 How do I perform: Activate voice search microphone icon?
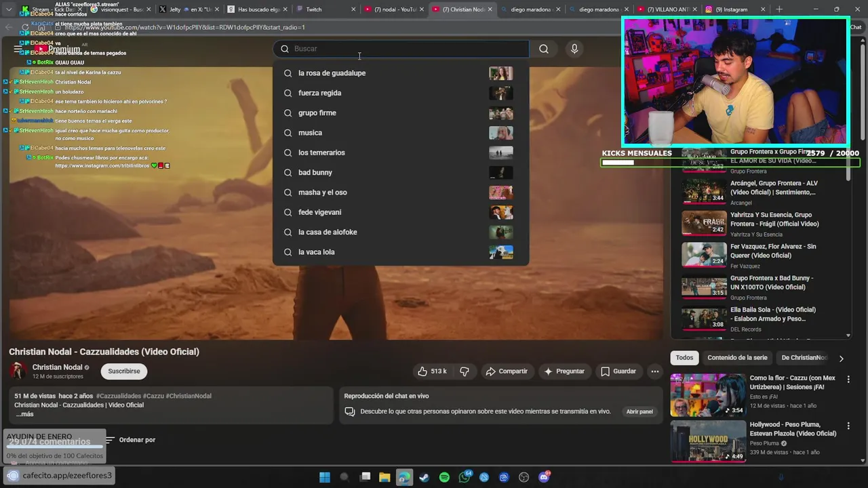click(x=574, y=49)
